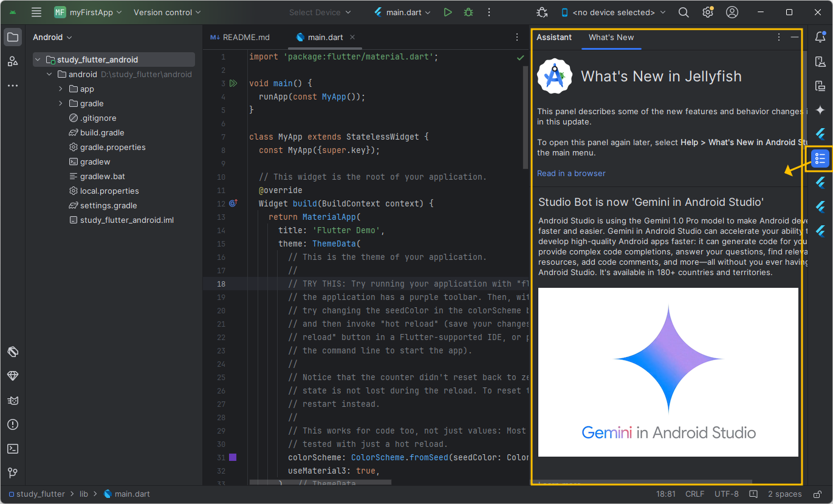Open Flutter attach debugger icon in toolbar
833x504 pixels.
[542, 12]
